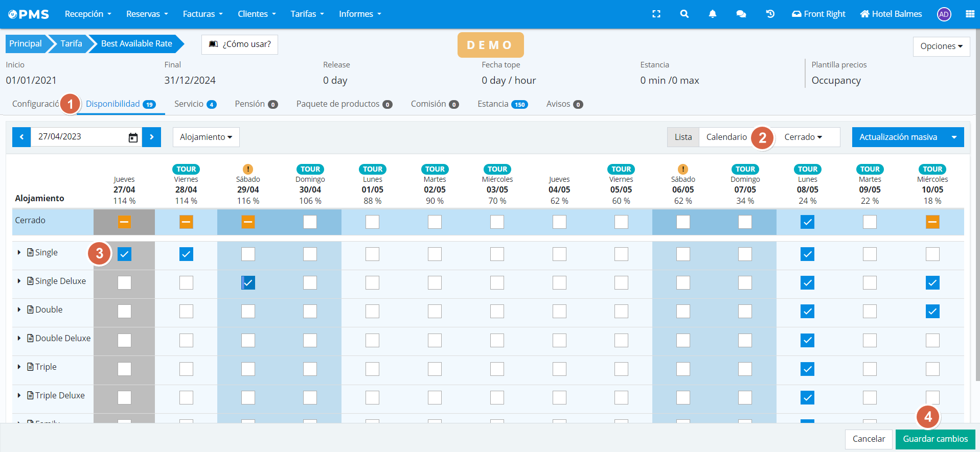Open the Alojamiento dropdown
This screenshot has height=452, width=980.
click(x=206, y=137)
